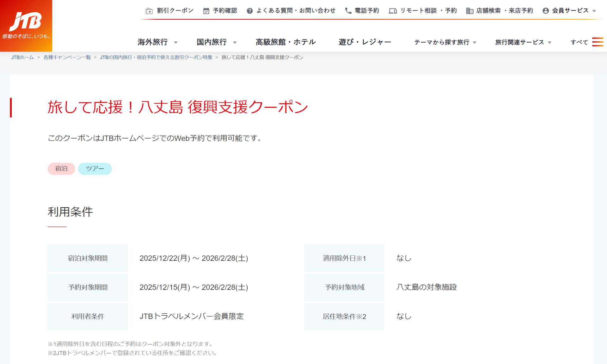Open the 各種キャンペーン一覧 breadcrumb link

(x=67, y=57)
